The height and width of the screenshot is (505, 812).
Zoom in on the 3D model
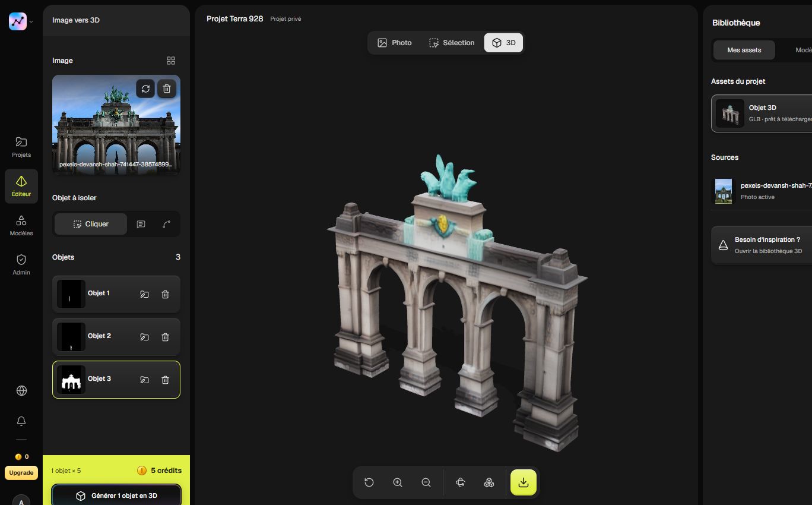point(398,482)
